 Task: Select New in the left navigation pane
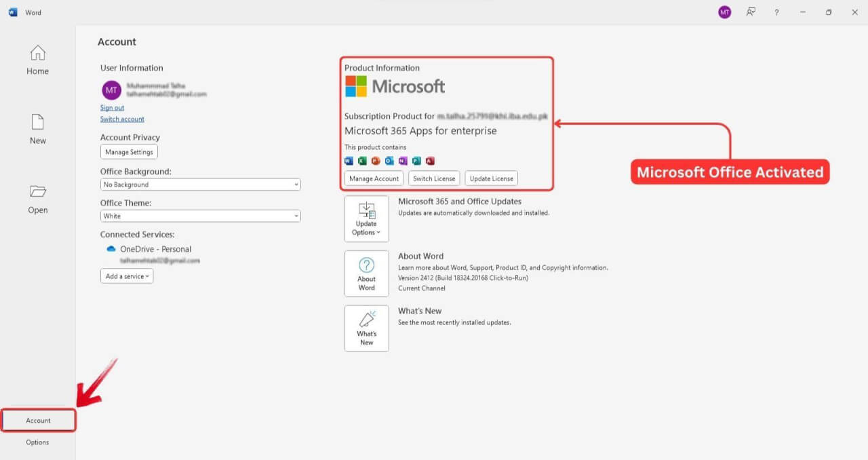click(x=37, y=129)
